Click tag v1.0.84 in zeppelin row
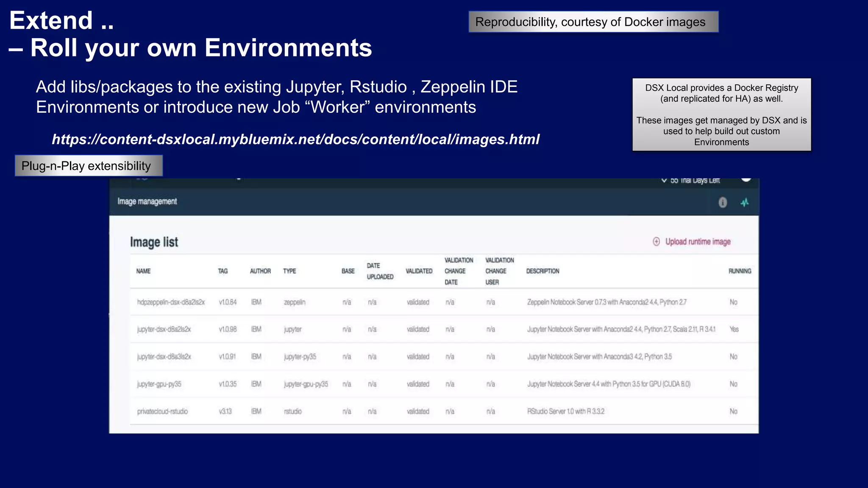 (228, 302)
